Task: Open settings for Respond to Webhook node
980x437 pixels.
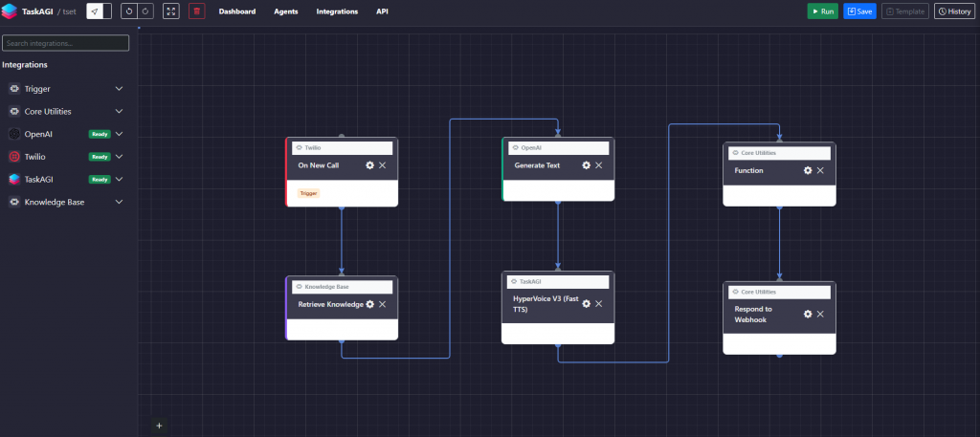Action: (808, 314)
